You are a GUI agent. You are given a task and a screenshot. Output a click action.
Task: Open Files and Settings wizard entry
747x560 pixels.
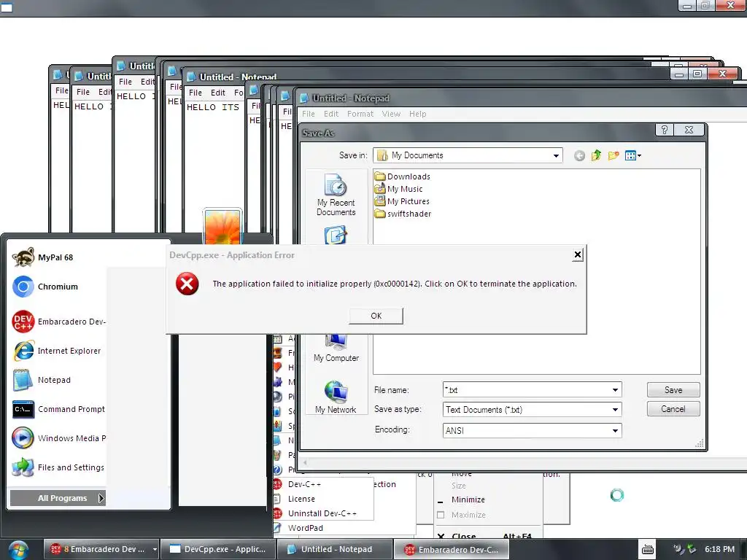pos(57,467)
